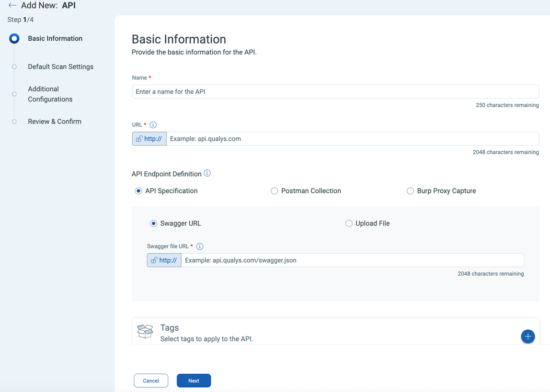Click the Next button

[x=194, y=381]
